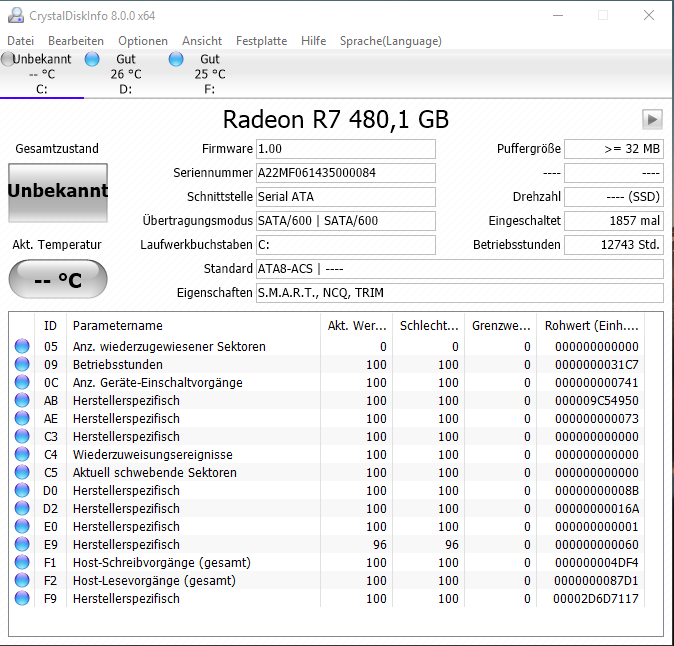Click the Rohwert column header
Viewport: 674px width, 646px height.
[591, 326]
